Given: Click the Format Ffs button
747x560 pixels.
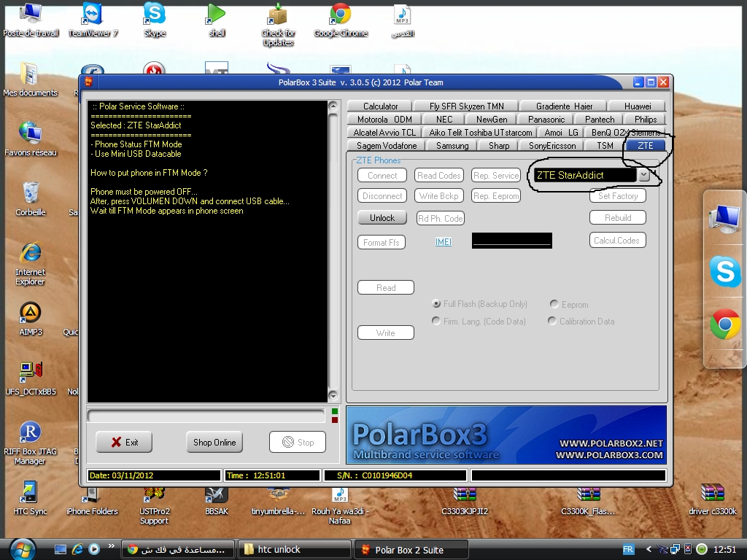Looking at the screenshot, I should [381, 242].
